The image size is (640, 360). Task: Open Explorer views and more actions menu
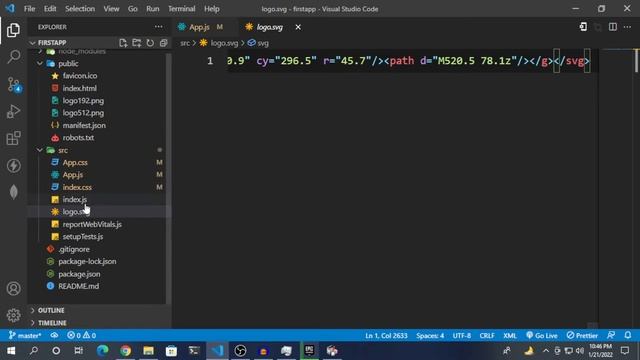(158, 27)
